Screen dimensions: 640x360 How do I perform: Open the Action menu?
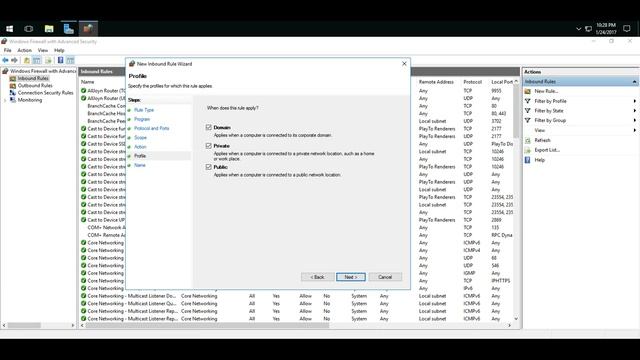(24, 50)
